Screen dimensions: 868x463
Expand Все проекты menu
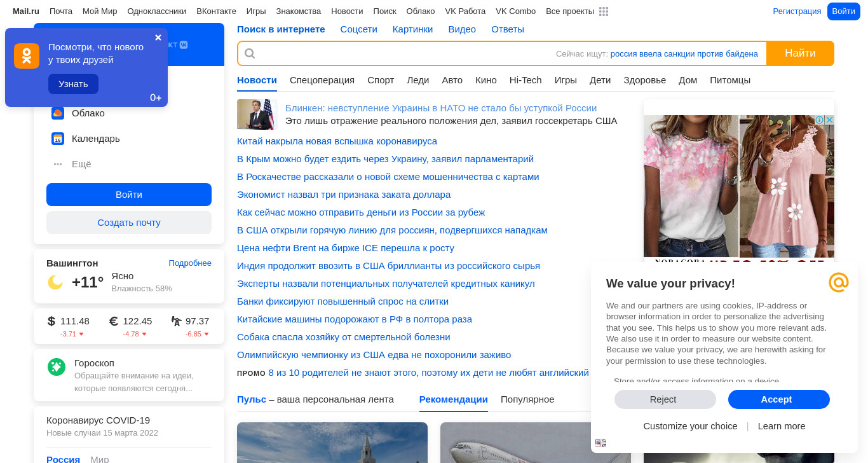click(570, 11)
